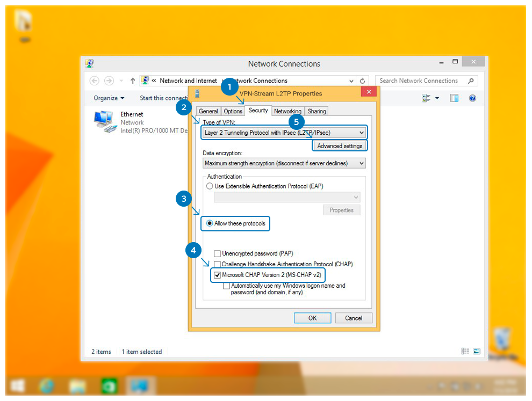
Task: Open the Options tab
Action: click(233, 111)
